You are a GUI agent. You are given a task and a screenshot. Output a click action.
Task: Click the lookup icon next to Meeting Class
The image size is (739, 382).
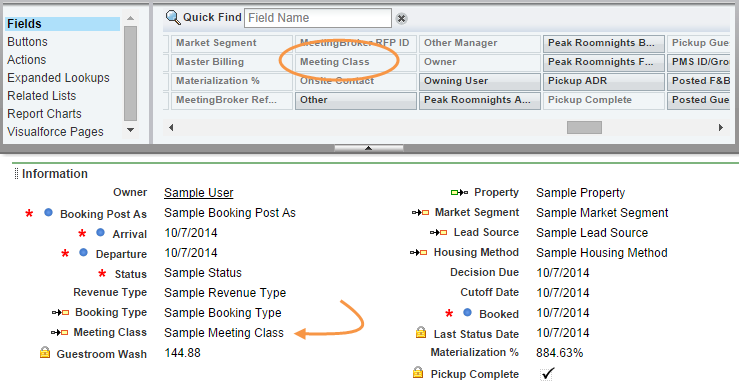[60, 333]
